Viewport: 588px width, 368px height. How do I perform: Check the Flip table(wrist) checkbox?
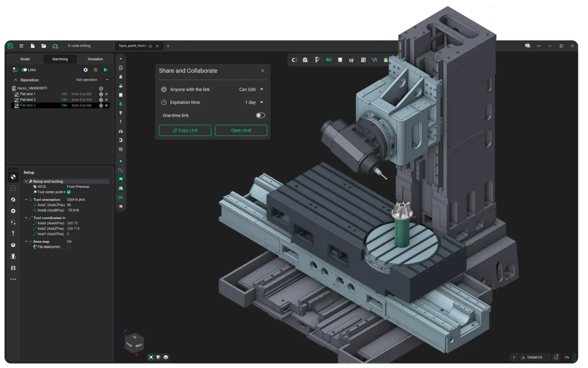[69, 247]
